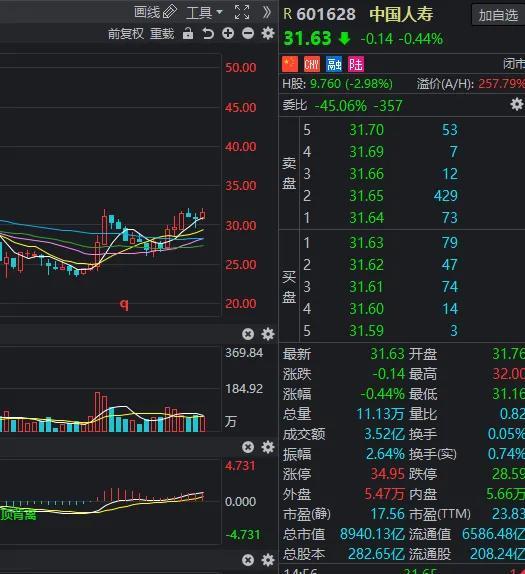525x574 pixels.
Task: Select sell level 3 price 31.66
Action: click(366, 174)
